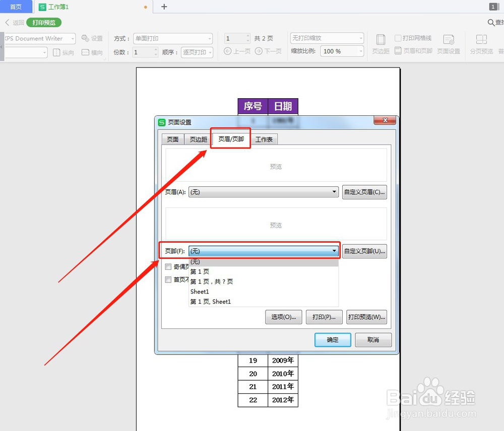
Task: Go to 下一页 next page
Action: [268, 51]
